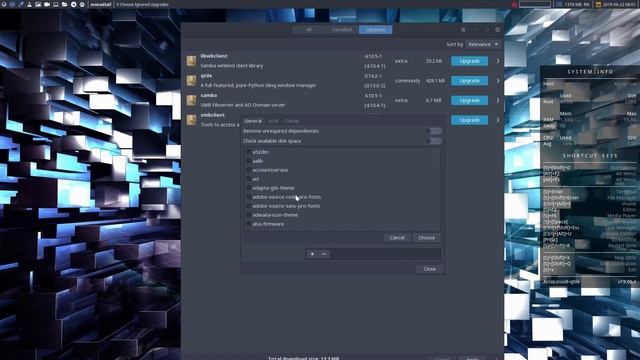The width and height of the screenshot is (640, 360).
Task: Click Choose in the package chooser
Action: [426, 238]
